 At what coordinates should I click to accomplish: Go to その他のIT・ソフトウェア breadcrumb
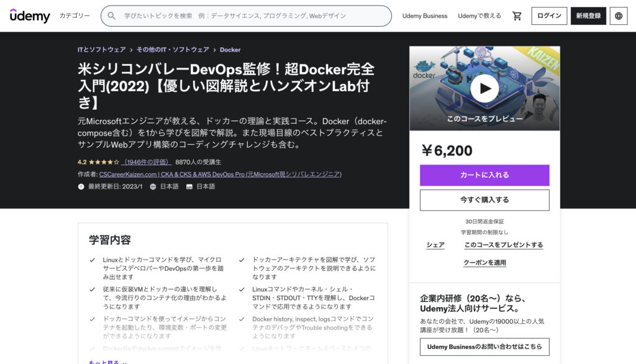point(173,50)
